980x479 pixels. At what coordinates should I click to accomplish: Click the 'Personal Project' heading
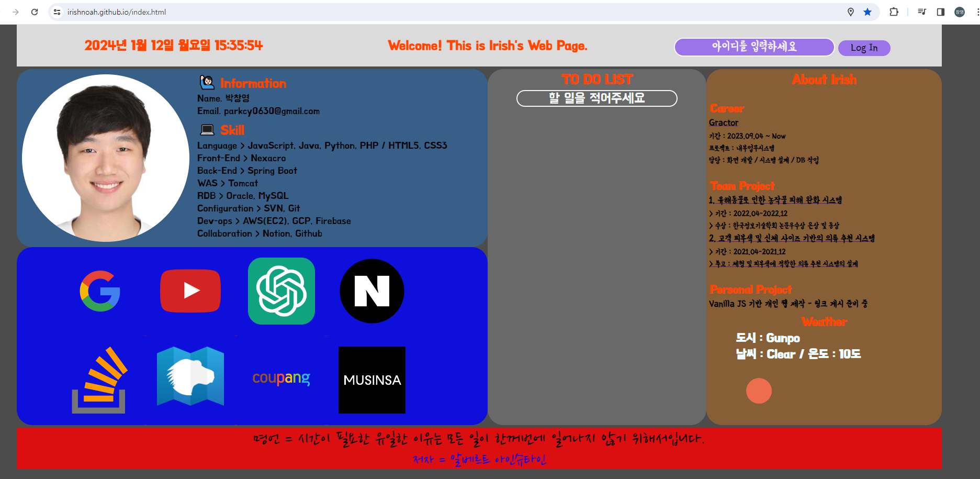751,289
